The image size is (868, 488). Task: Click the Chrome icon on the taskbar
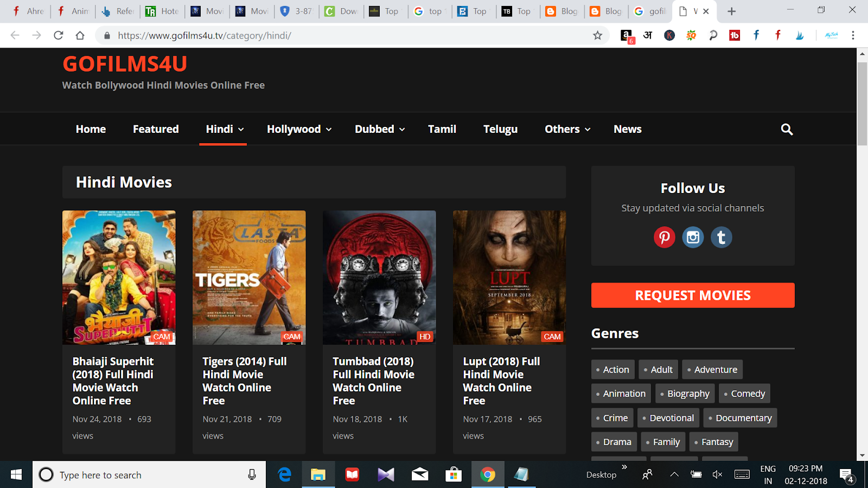488,474
